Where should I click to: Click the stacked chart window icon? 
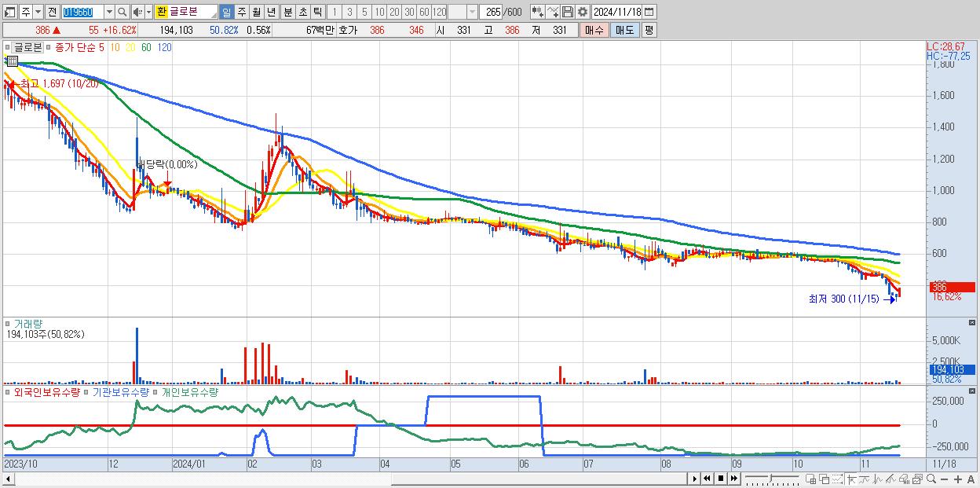pyautogui.click(x=918, y=479)
